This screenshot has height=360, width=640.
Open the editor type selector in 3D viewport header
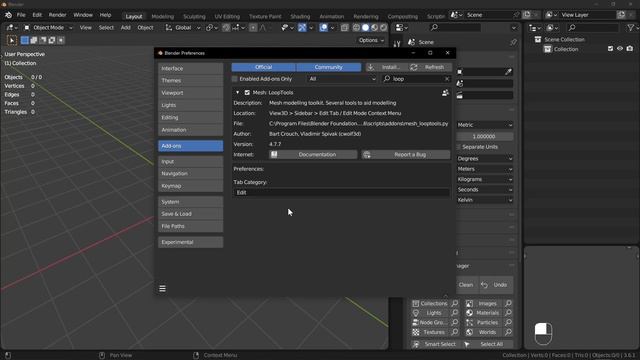pos(11,28)
